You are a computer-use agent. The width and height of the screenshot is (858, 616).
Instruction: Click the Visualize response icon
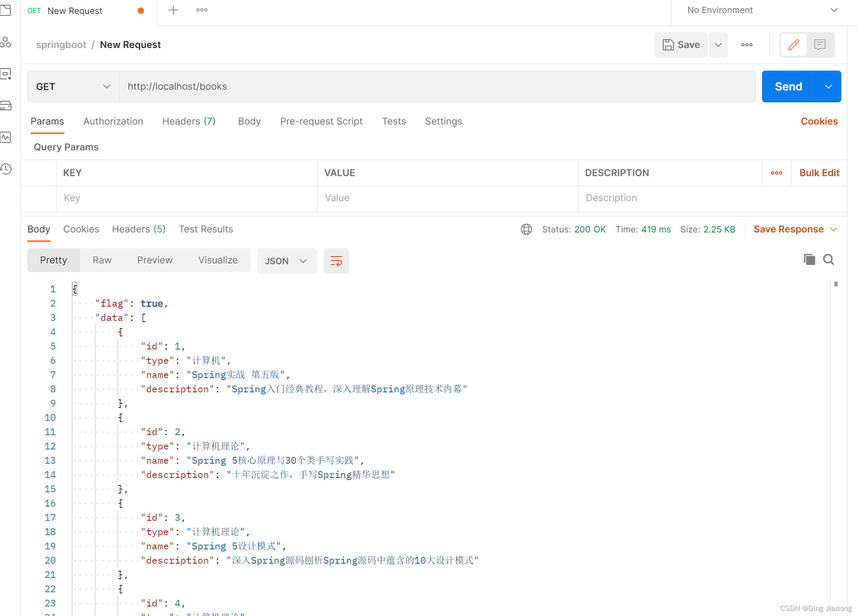tap(218, 260)
